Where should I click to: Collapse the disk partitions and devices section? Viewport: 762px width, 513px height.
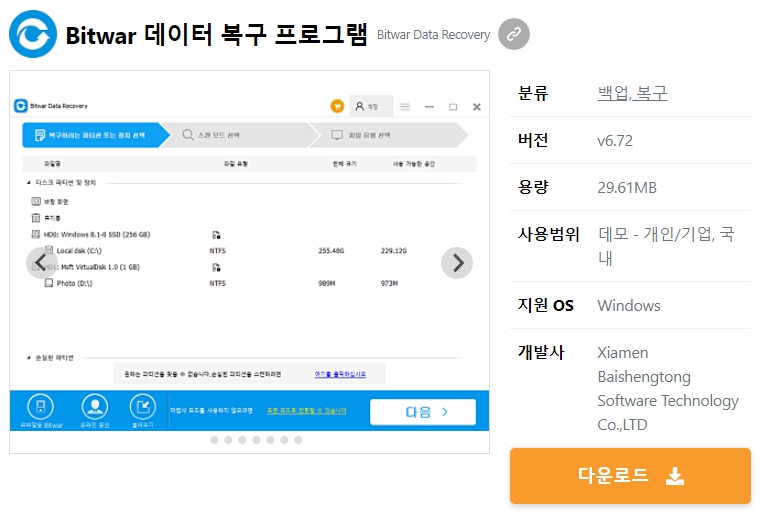[29, 183]
